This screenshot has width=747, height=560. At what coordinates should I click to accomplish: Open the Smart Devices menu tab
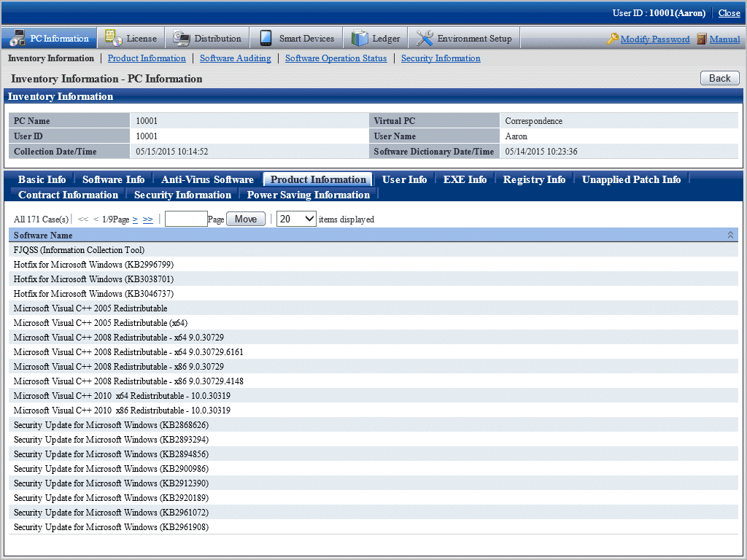point(296,38)
